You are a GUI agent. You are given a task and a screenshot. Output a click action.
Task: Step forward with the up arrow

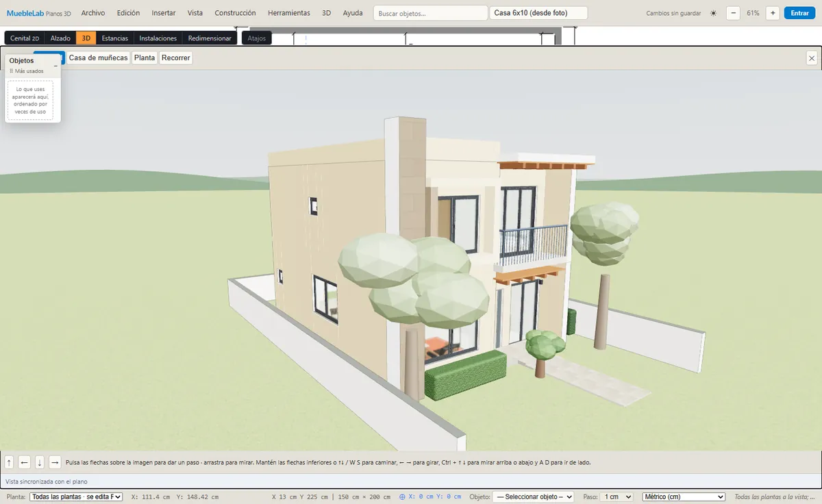click(9, 462)
